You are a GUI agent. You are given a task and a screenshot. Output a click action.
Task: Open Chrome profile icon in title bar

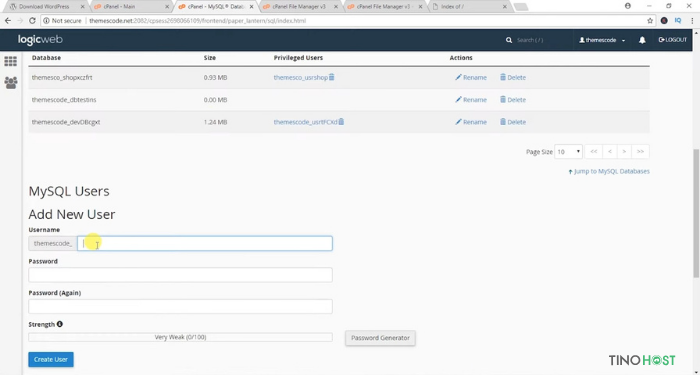pyautogui.click(x=628, y=6)
